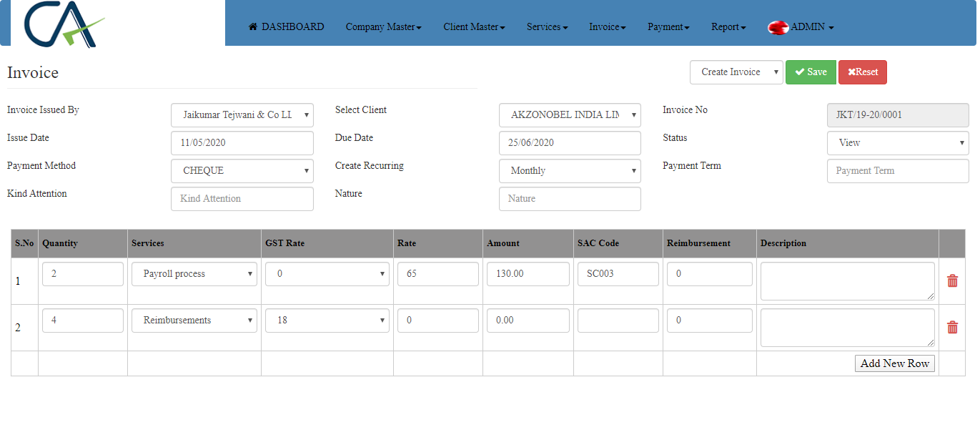Viewport: 980px width, 435px height.
Task: Open Select Client dropdown
Action: click(x=570, y=115)
